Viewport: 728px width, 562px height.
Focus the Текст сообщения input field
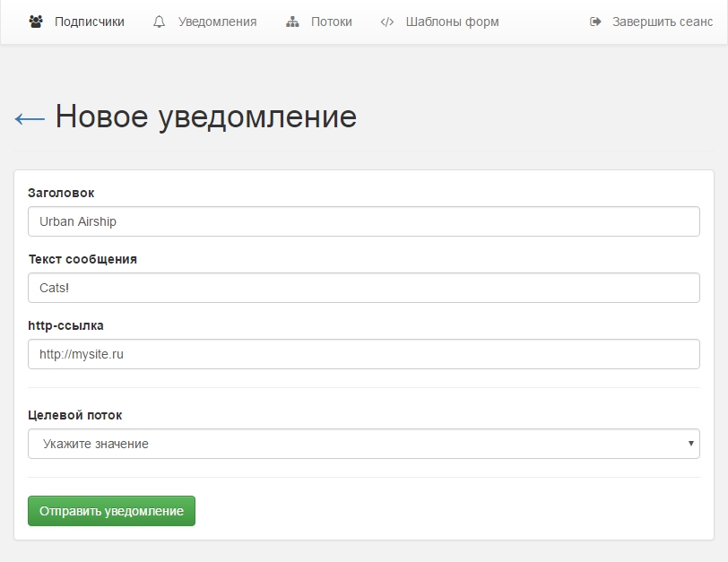pyautogui.click(x=364, y=288)
